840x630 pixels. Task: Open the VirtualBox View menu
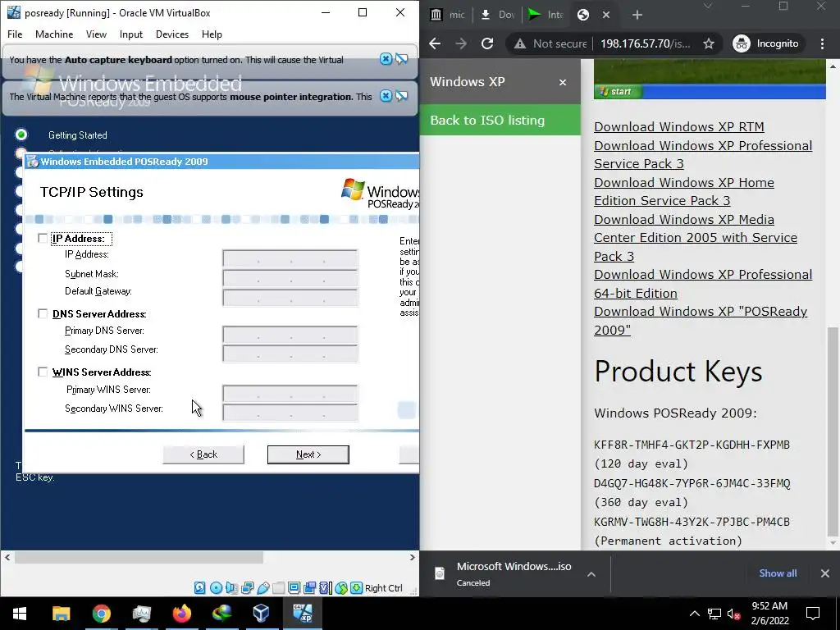click(x=97, y=34)
